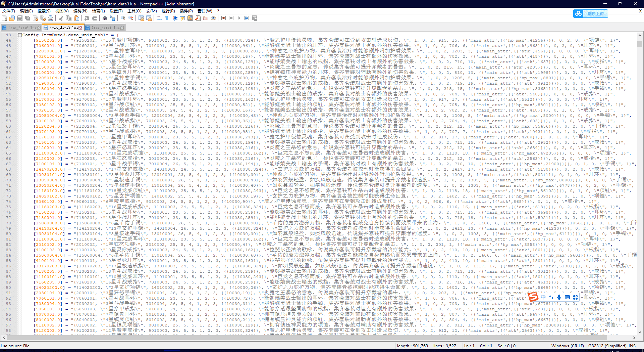Run macro multiple times icon
This screenshot has height=352, width=644.
[x=247, y=18]
